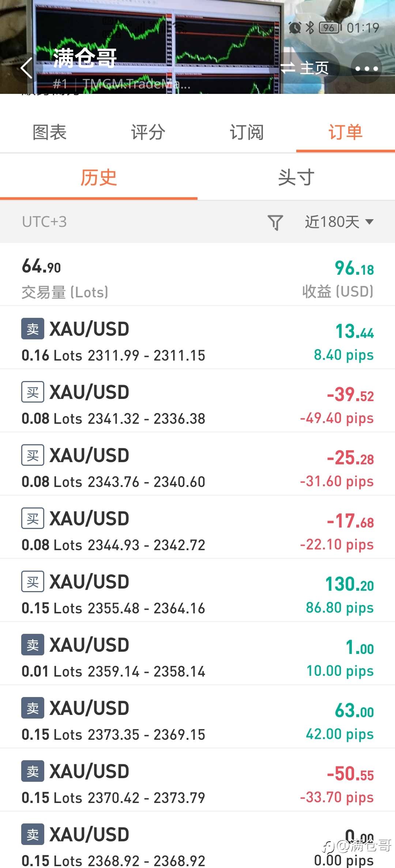
Task: Open the XAU/USD order with 130.20 profit
Action: point(197,590)
